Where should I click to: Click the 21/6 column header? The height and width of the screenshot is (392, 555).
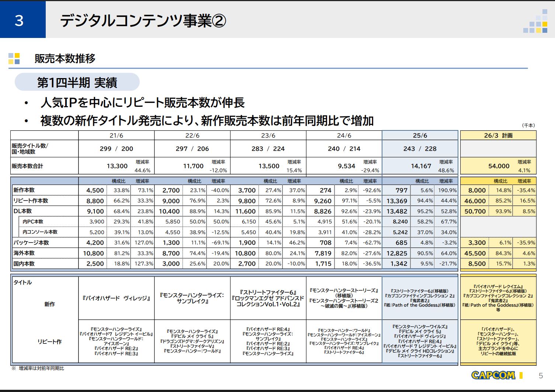(116, 135)
